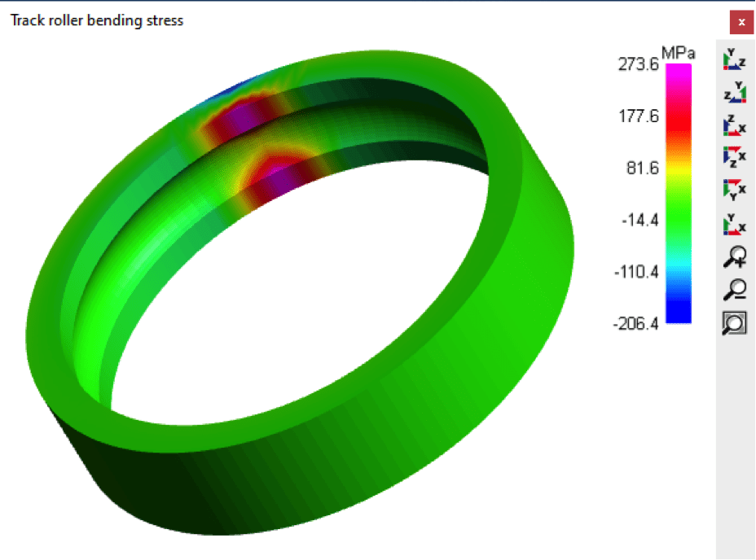This screenshot has height=560, width=756.
Task: Close the Track roller bending stress window
Action: point(741,22)
